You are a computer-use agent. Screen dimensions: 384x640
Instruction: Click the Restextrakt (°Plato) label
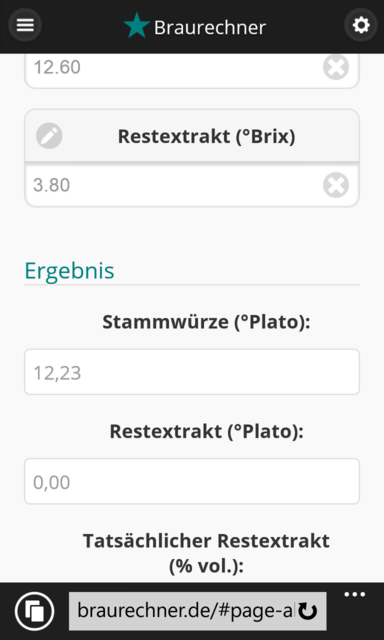point(206,431)
